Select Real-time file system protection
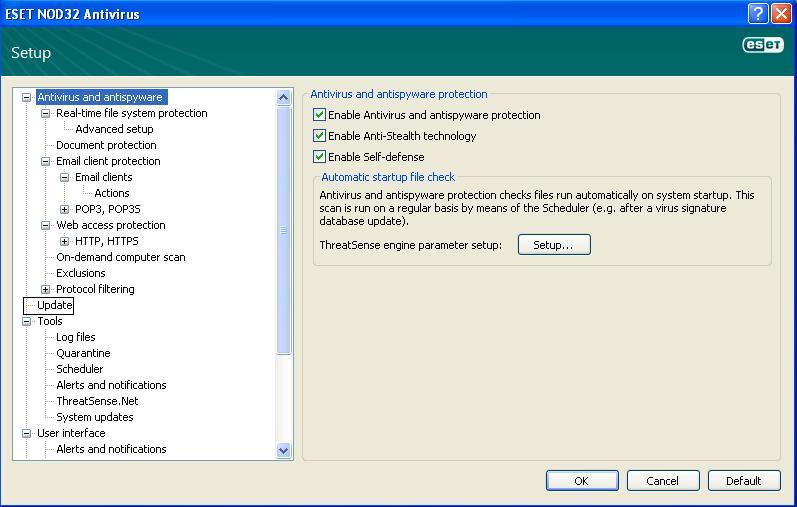797x507 pixels. pyautogui.click(x=132, y=113)
